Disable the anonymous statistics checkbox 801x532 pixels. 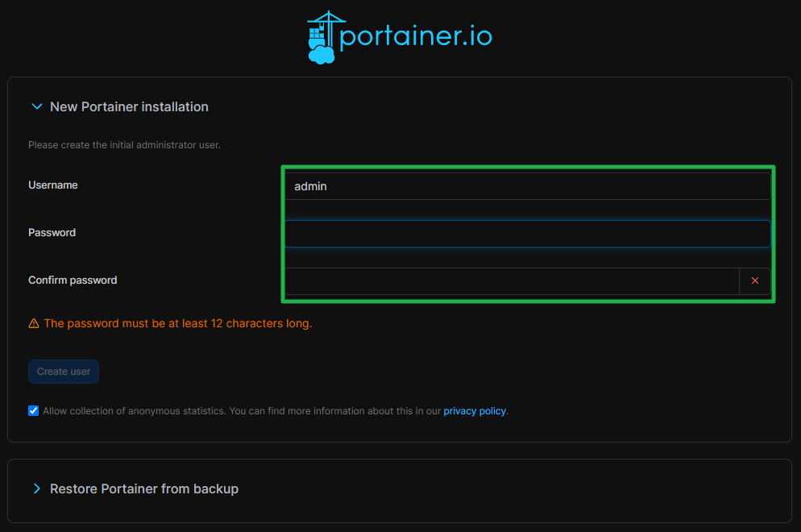point(33,410)
